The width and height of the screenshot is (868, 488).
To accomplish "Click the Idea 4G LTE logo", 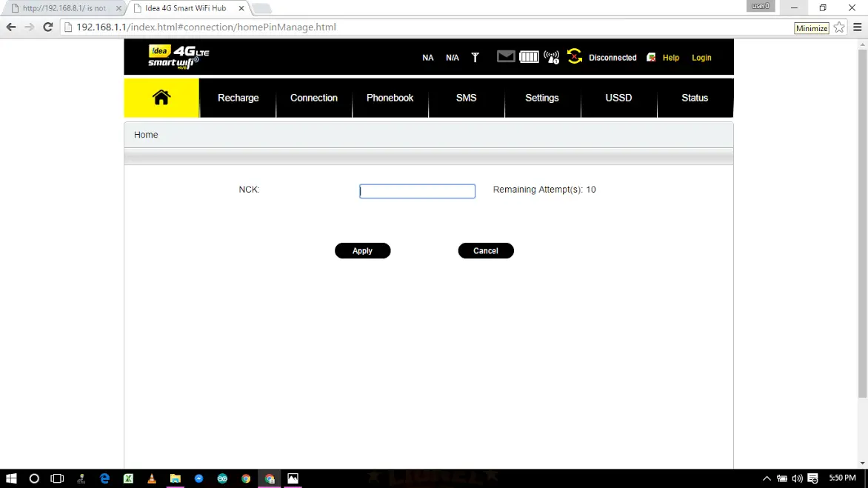I will pos(178,56).
